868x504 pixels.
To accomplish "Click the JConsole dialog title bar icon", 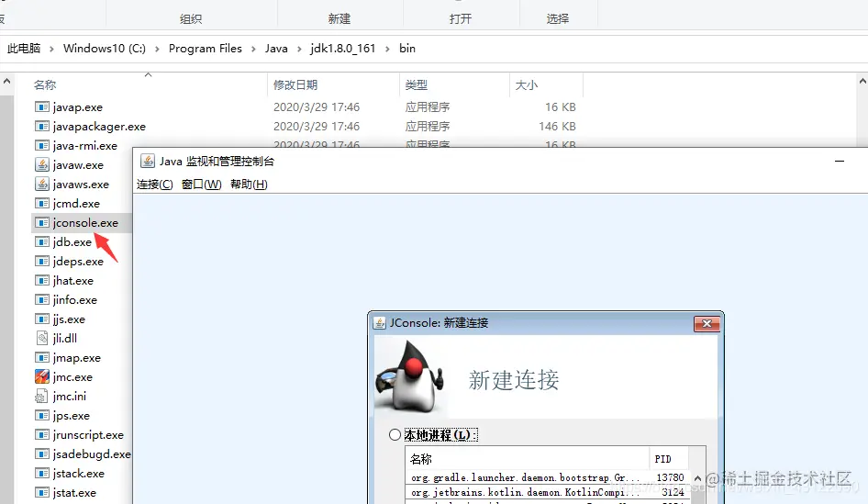I will point(379,323).
